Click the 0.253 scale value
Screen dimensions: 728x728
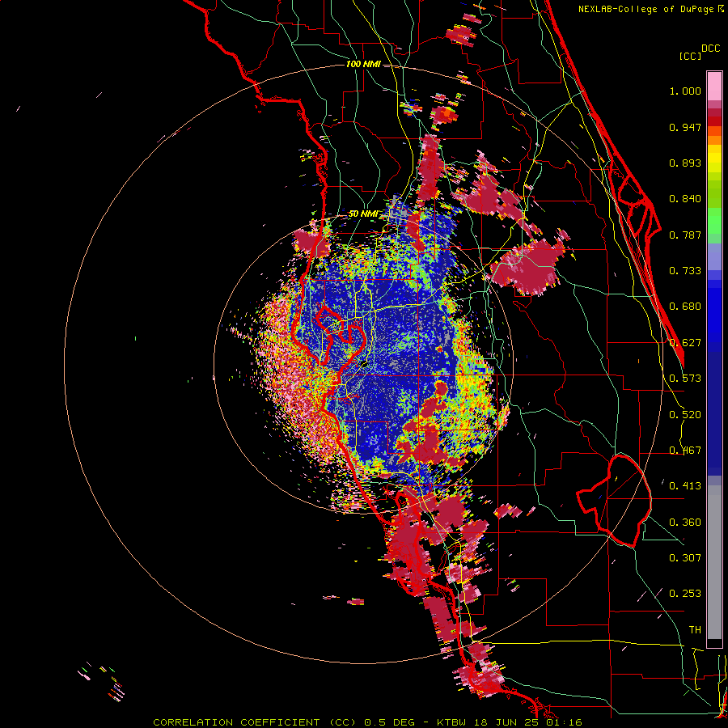(x=685, y=594)
